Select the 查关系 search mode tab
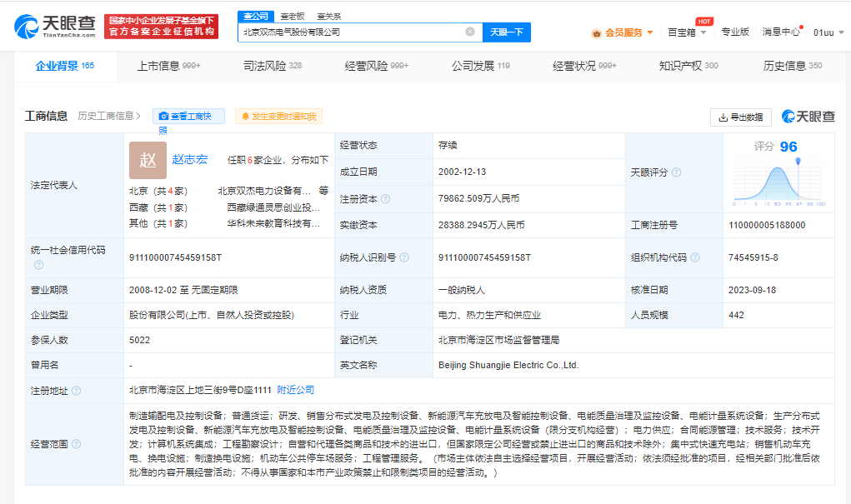Viewport: 851px width, 504px height. [x=329, y=17]
